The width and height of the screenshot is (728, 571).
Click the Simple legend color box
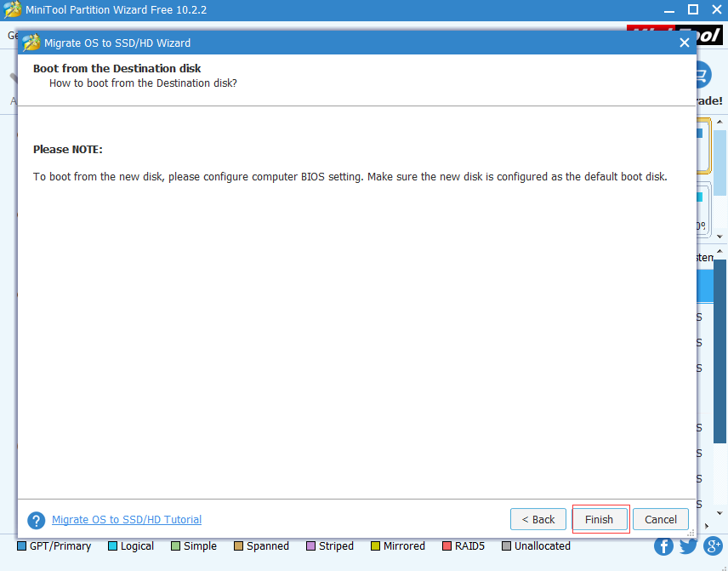click(175, 546)
